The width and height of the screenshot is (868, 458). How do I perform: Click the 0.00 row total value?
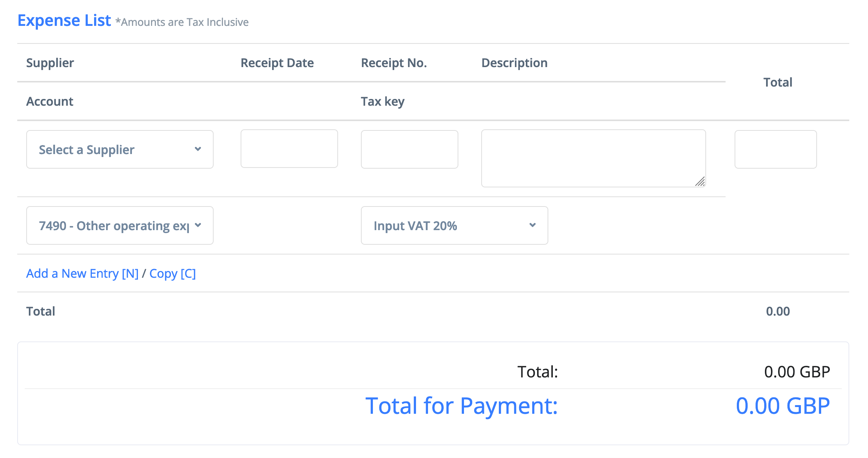778,311
